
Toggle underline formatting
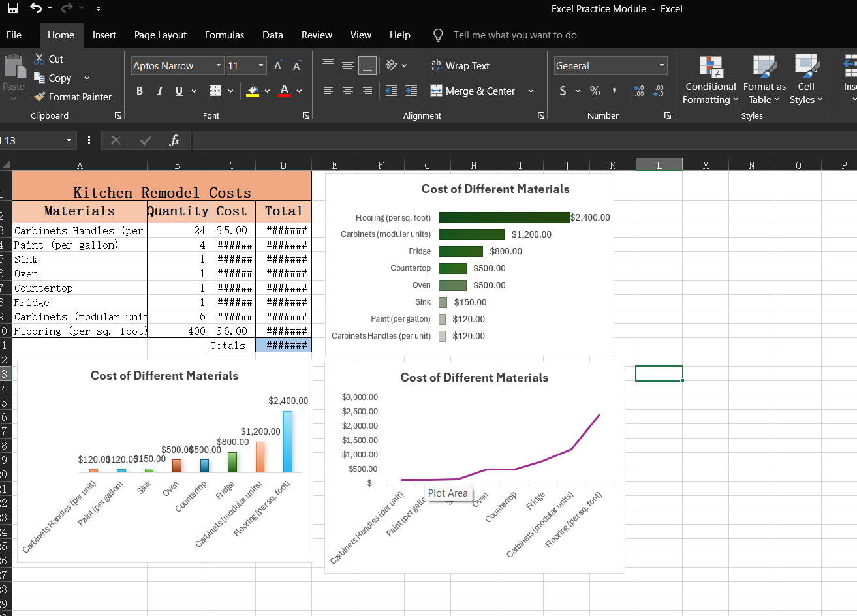tap(179, 91)
